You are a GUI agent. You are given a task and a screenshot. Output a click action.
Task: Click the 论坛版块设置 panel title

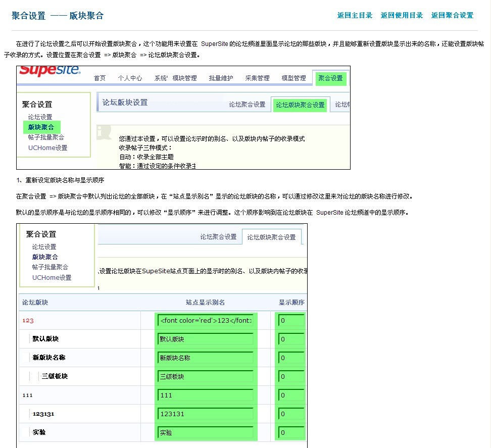pyautogui.click(x=125, y=103)
